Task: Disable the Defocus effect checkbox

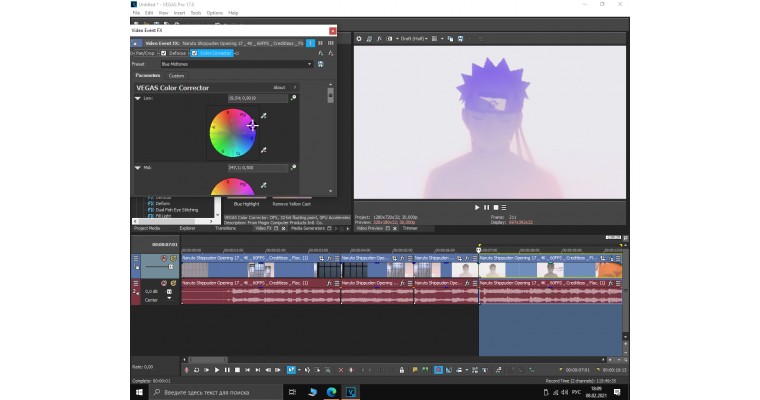Action: tap(164, 53)
